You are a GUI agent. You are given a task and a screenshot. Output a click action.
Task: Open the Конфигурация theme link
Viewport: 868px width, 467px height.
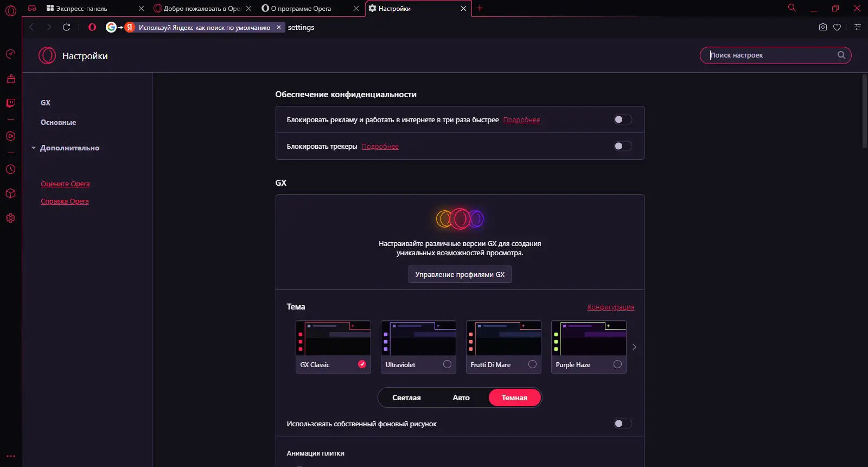(611, 307)
